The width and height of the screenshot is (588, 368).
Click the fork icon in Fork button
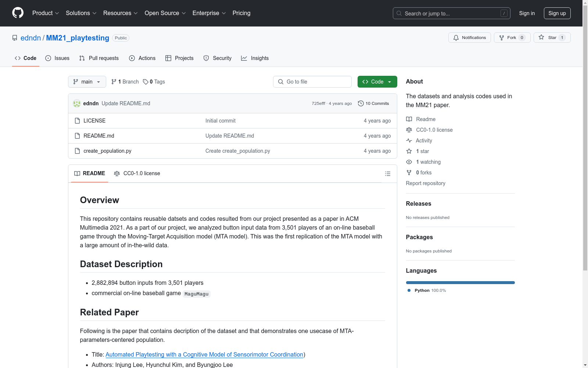pos(502,38)
